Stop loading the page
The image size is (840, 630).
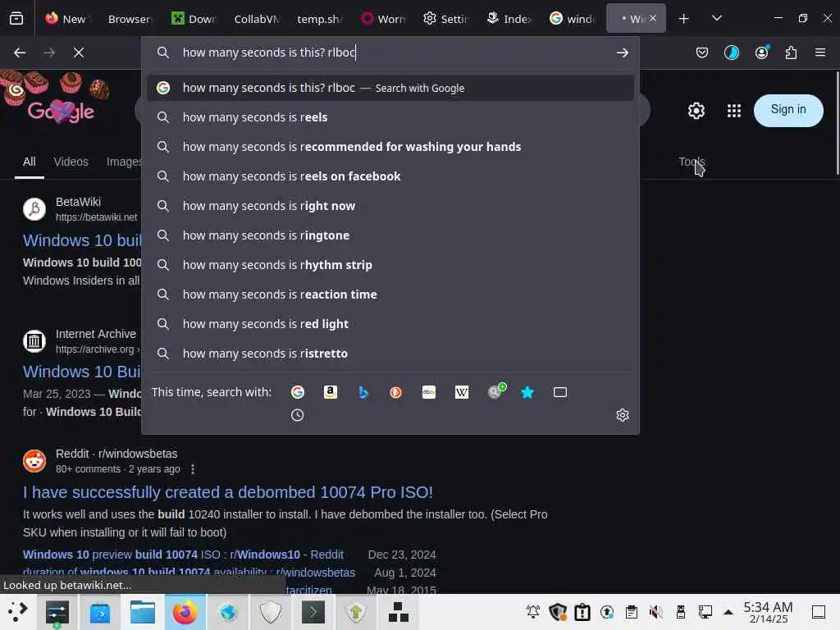click(x=79, y=52)
